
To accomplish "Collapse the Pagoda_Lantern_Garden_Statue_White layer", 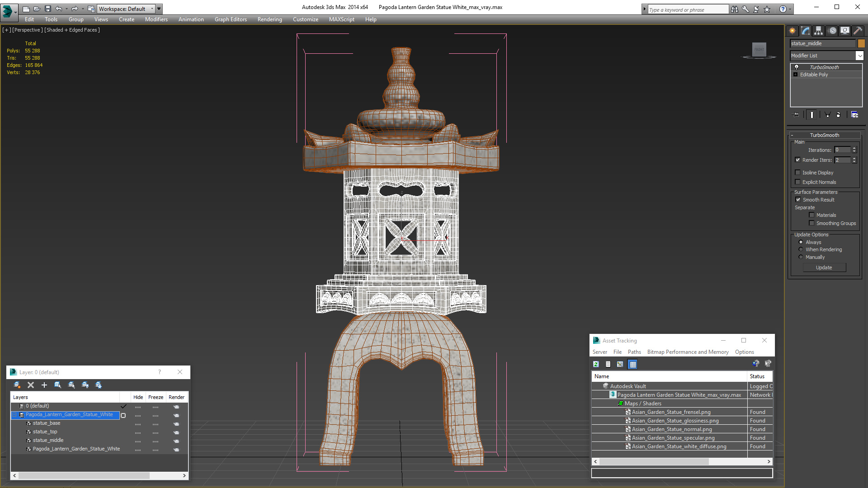I will (14, 415).
